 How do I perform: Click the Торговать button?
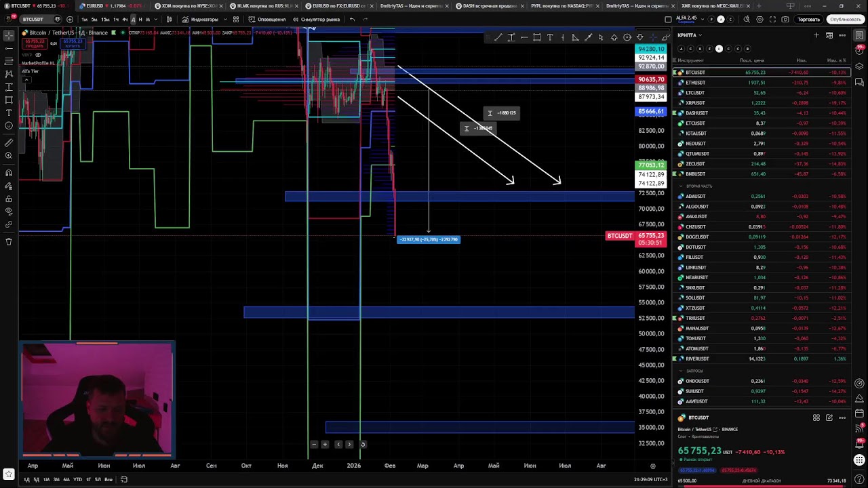coord(808,20)
